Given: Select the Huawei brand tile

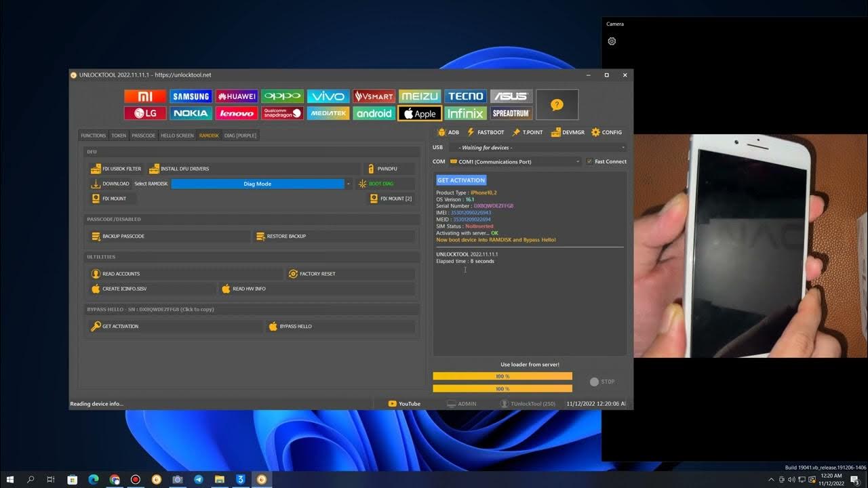Looking at the screenshot, I should [237, 96].
